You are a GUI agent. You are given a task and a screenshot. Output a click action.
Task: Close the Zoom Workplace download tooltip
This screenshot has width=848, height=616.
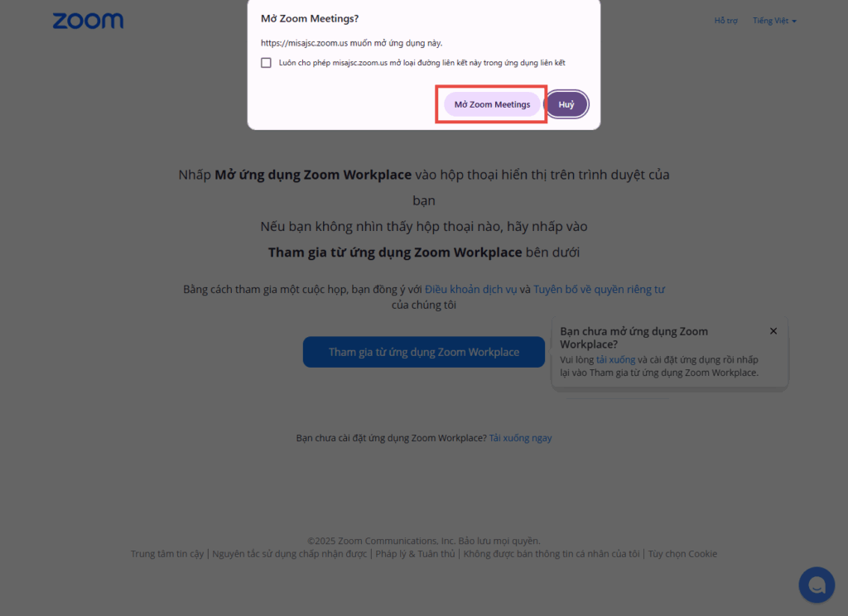click(x=773, y=331)
